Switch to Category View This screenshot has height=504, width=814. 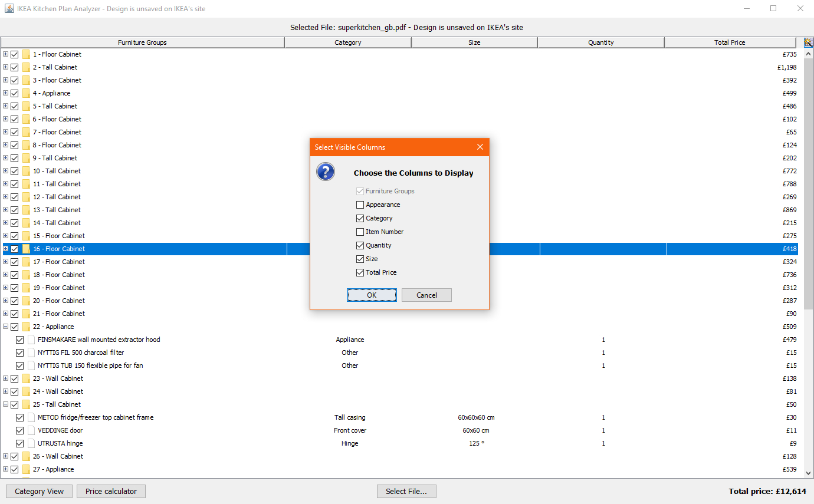point(40,491)
